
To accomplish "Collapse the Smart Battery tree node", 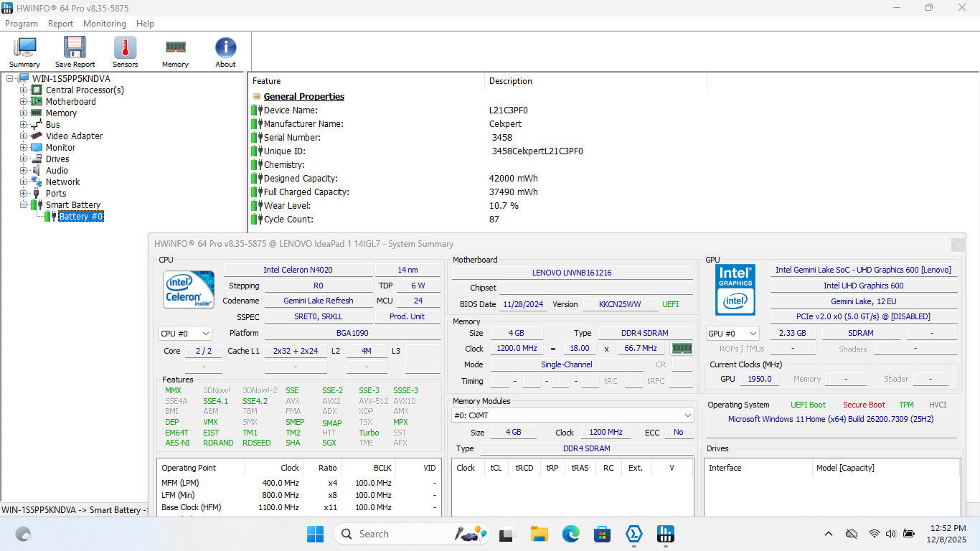I will (23, 205).
